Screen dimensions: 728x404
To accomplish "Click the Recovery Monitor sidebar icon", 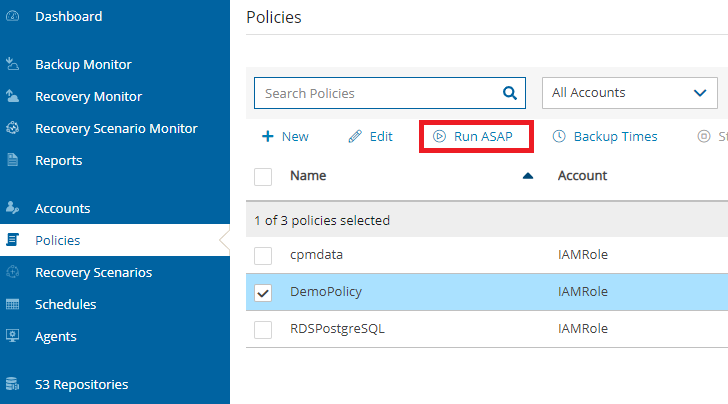I will (x=13, y=97).
